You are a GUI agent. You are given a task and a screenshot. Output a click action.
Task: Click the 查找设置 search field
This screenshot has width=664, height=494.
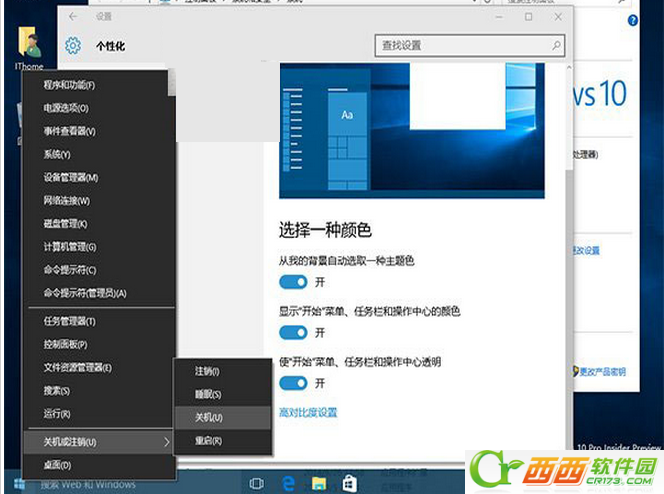(x=470, y=45)
